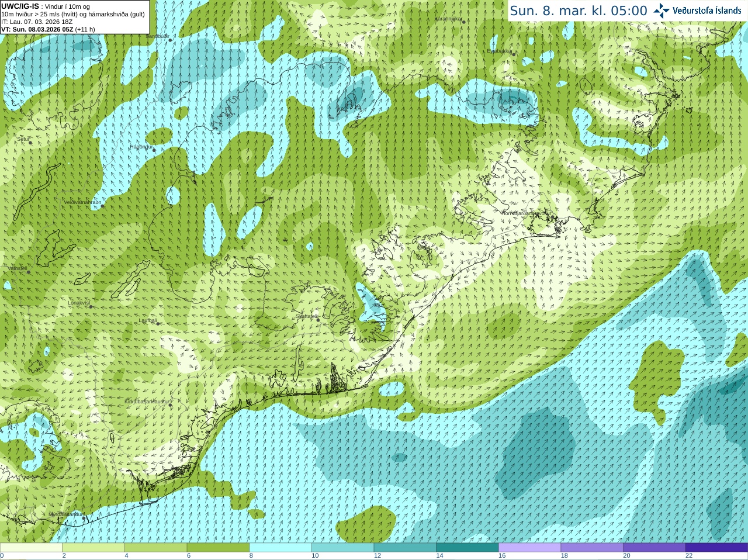
Task: Click the '10m hviður > 25 m/s' legend line
Action: [73, 14]
